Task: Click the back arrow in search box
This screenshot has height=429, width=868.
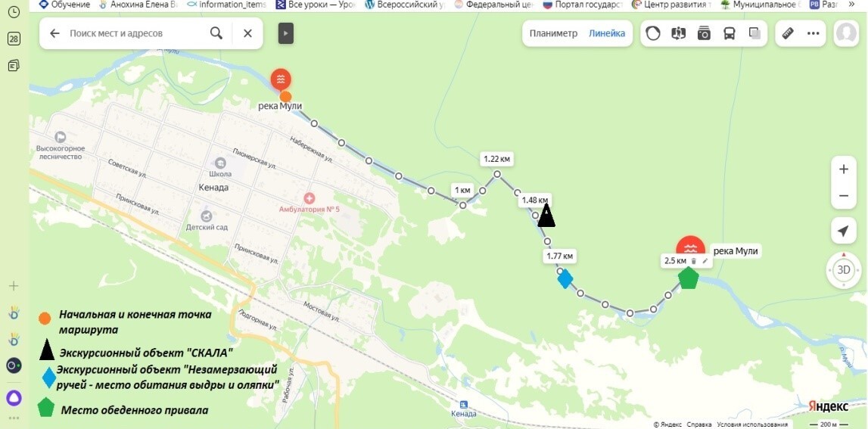Action: [54, 33]
